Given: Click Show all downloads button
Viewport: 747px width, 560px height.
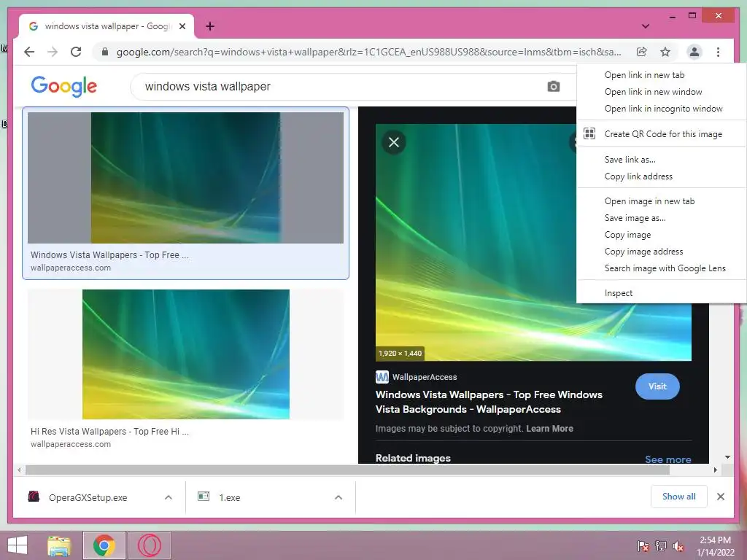Looking at the screenshot, I should tap(679, 497).
